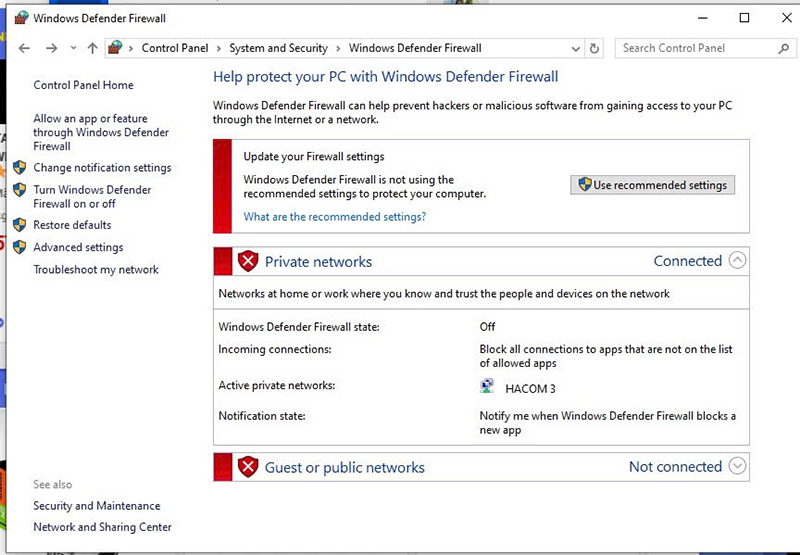Image resolution: width=800 pixels, height=555 pixels.
Task: Open Turn Windows Defender Firewall on or off
Action: coord(92,197)
